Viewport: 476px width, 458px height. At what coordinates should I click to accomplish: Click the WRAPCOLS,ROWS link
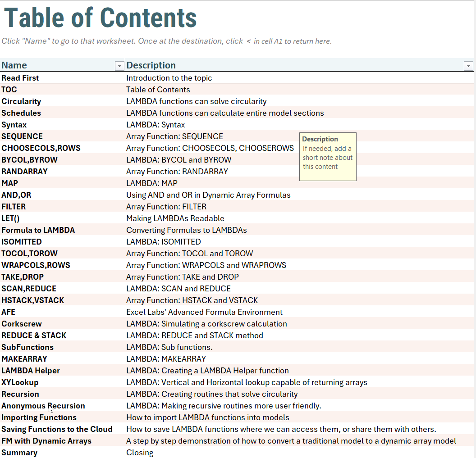36,265
